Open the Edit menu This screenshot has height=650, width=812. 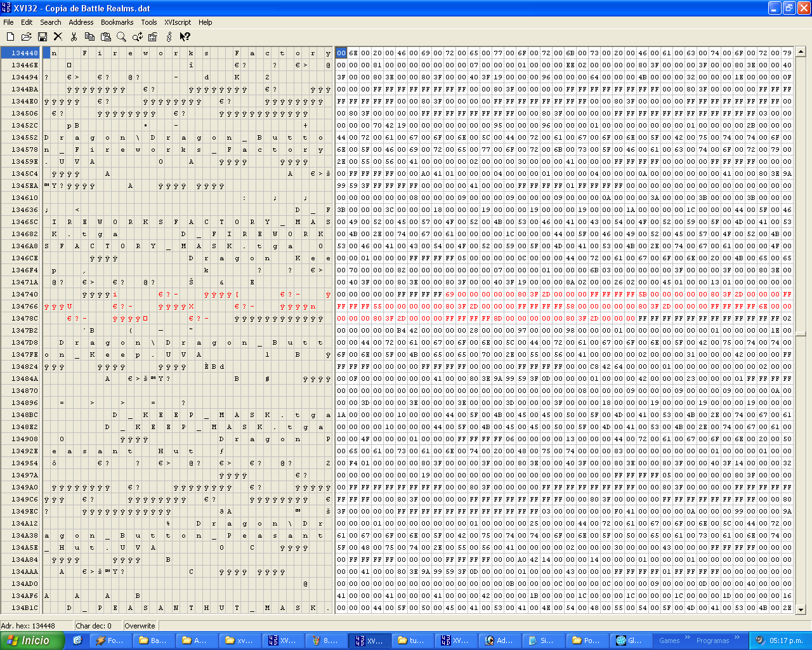(x=27, y=22)
